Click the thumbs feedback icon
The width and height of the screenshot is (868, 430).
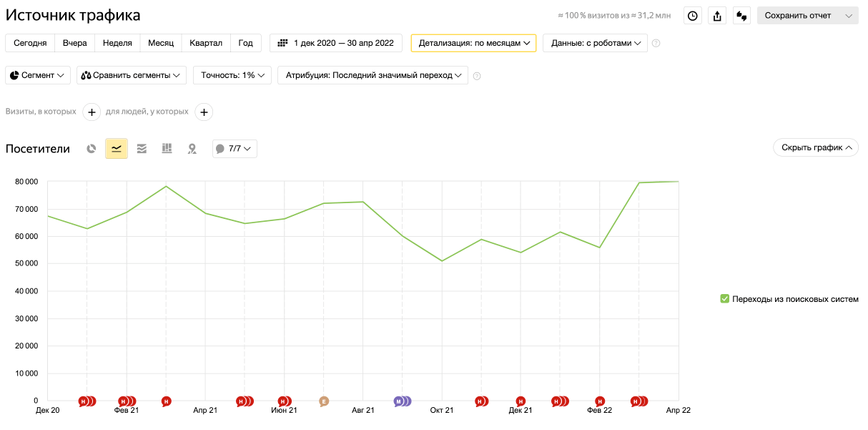pyautogui.click(x=741, y=16)
